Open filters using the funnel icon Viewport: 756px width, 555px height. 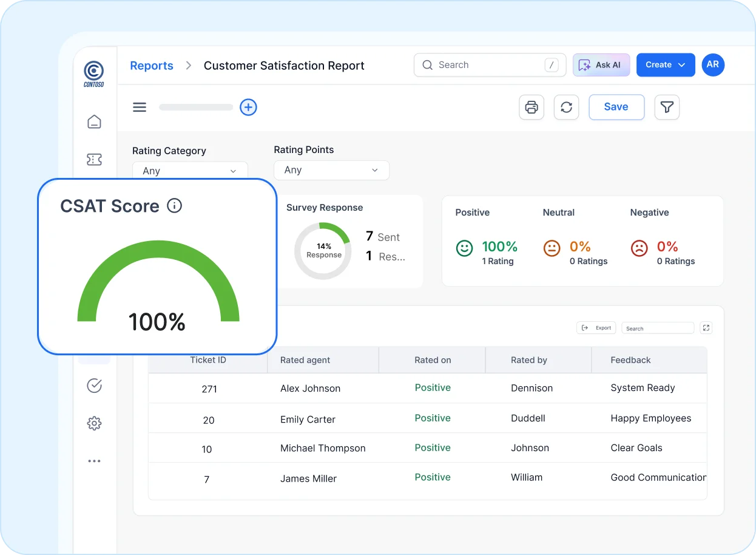[x=667, y=107]
